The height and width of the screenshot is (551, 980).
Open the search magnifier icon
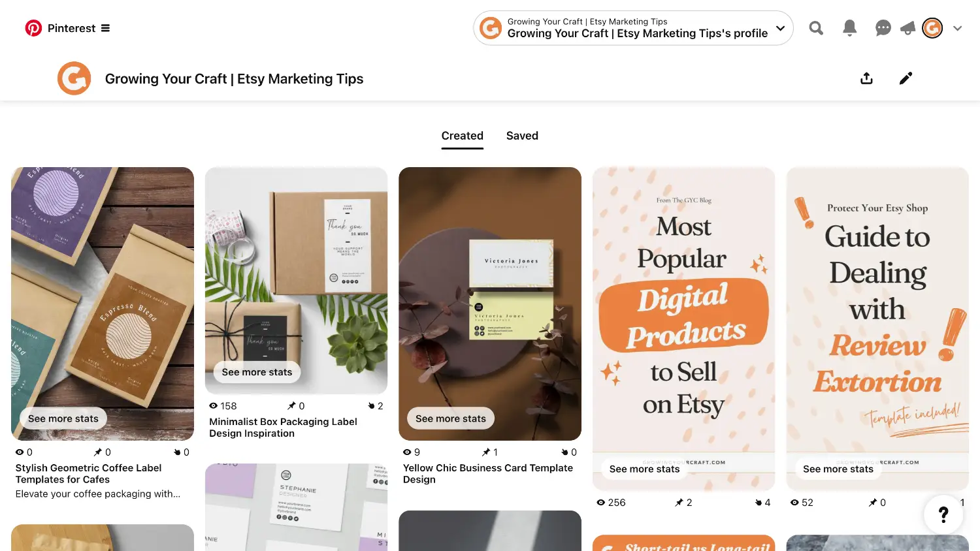(816, 28)
